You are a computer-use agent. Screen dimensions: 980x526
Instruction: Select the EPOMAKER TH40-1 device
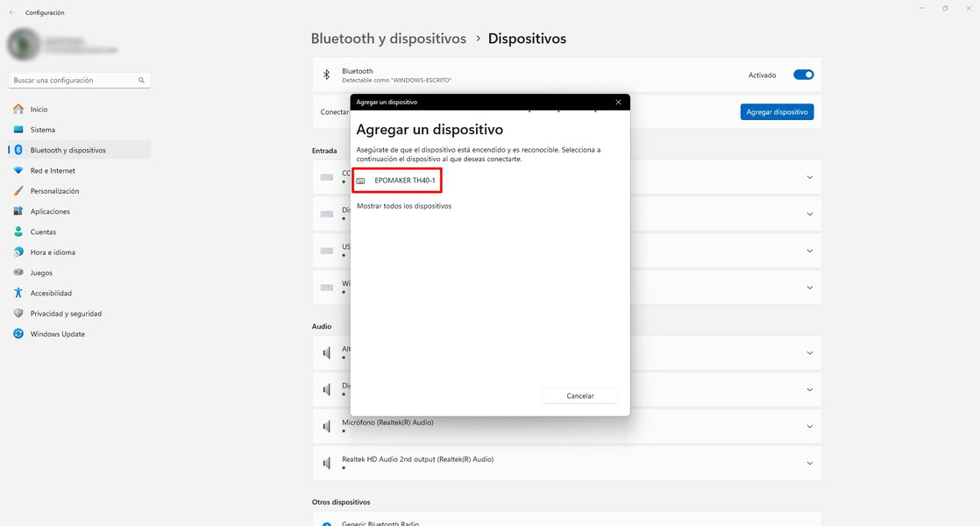[397, 181]
